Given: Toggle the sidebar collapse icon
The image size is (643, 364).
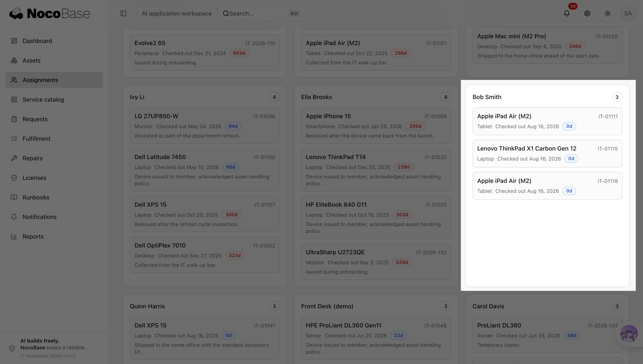Looking at the screenshot, I should click(x=123, y=13).
